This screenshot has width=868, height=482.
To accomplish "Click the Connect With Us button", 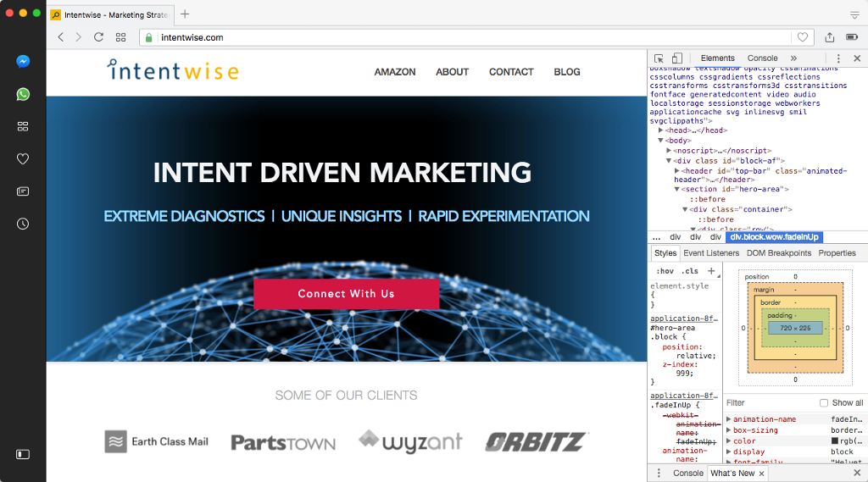I will (347, 294).
